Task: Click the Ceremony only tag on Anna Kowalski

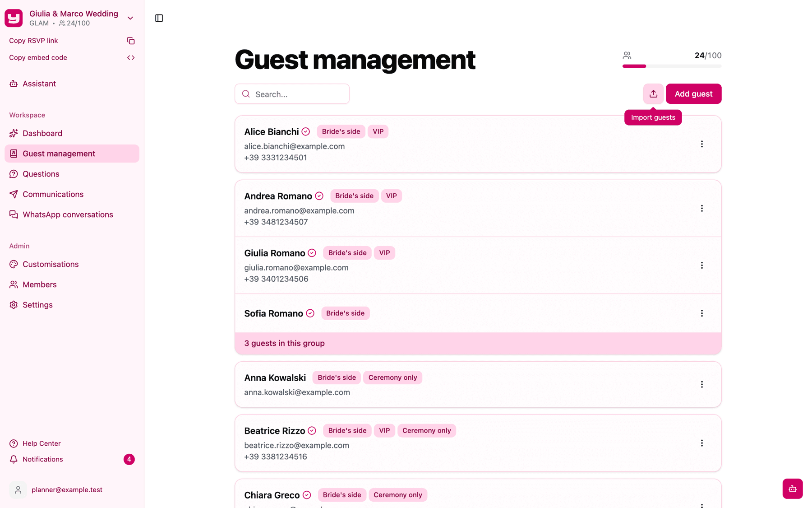Action: (392, 378)
